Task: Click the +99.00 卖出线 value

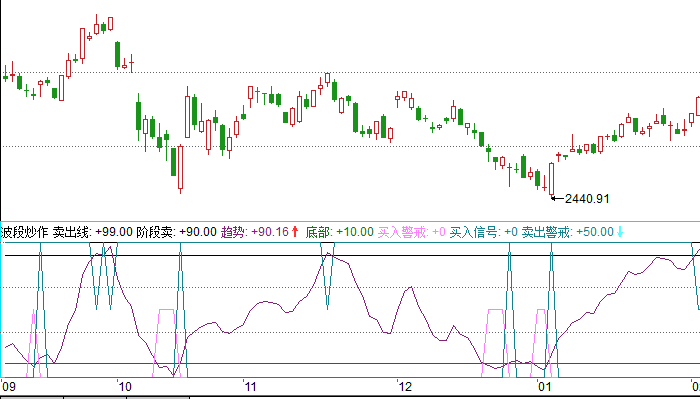Action: point(114,232)
